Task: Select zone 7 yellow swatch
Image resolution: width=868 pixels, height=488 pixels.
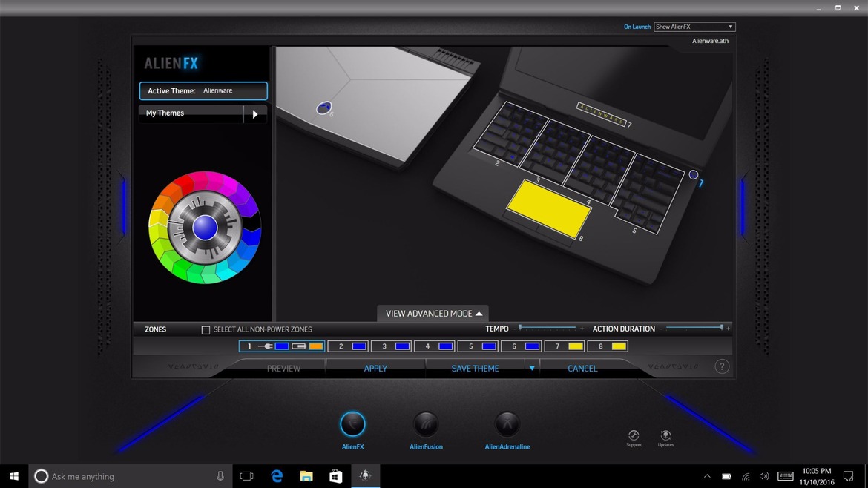Action: (576, 346)
